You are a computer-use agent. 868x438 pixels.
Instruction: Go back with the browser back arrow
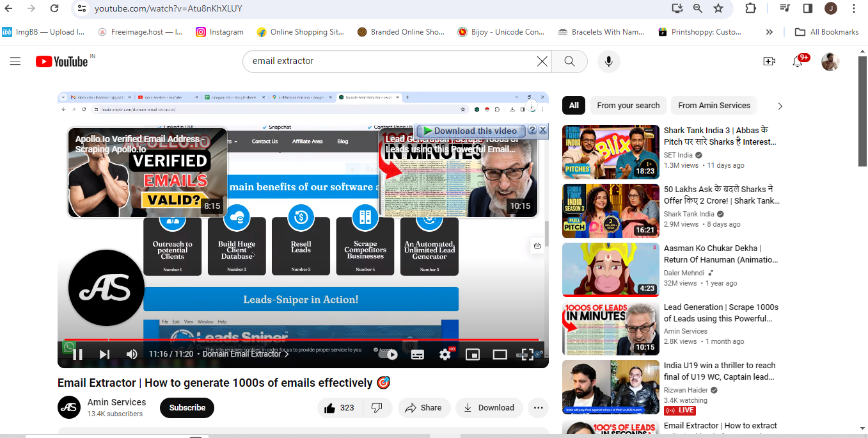(x=9, y=8)
